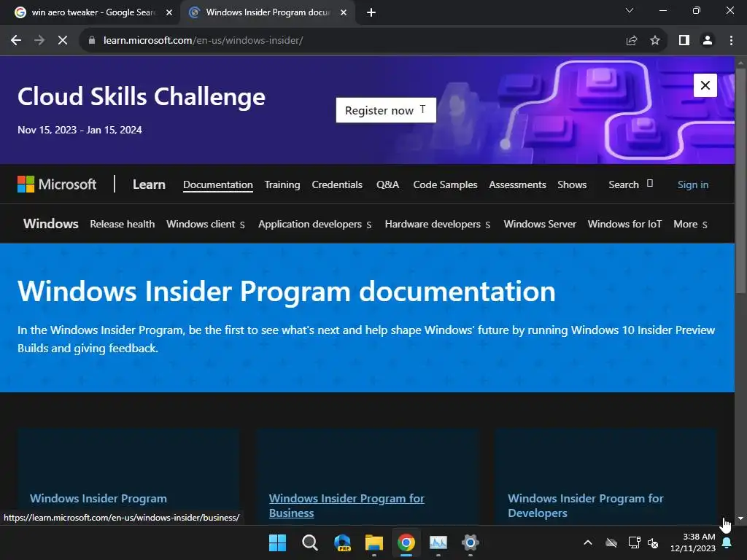
Task: Click the address bar URL
Action: pyautogui.click(x=203, y=41)
